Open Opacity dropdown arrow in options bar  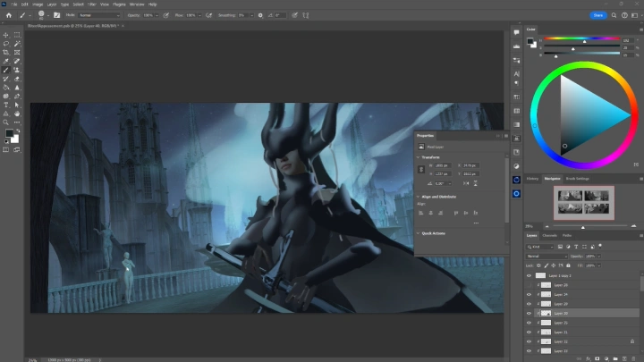[157, 15]
